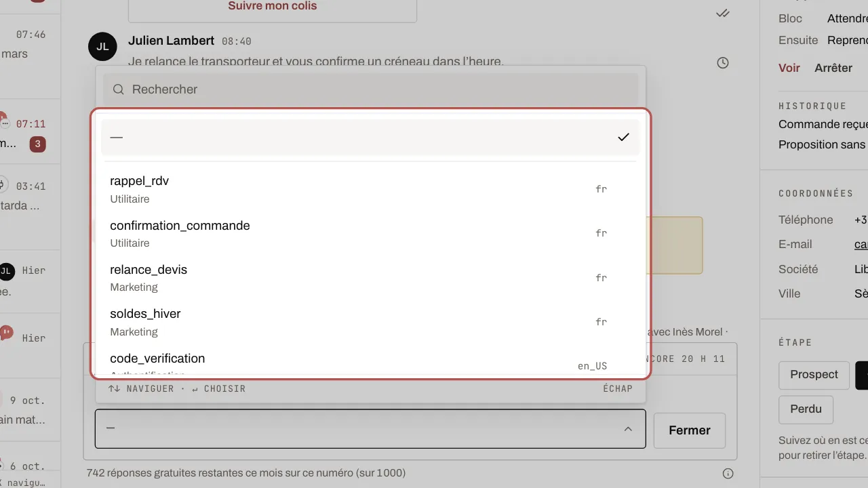Select the rappel_rdv template
The image size is (868, 488).
coord(370,189)
